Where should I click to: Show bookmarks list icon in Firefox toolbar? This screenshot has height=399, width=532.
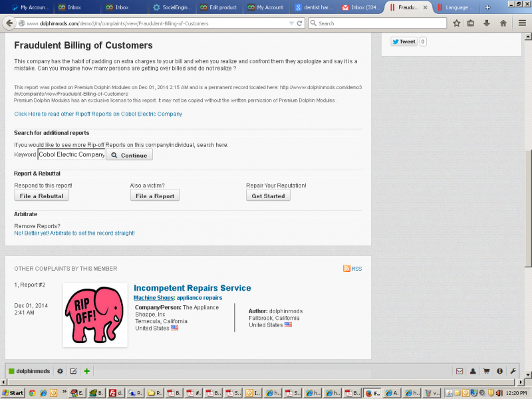click(471, 23)
